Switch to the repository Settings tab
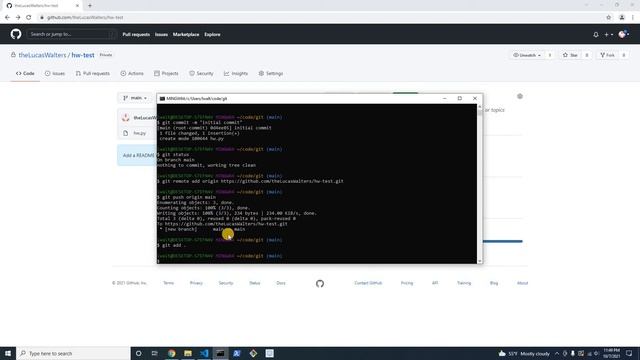640x360 pixels. coord(271,73)
